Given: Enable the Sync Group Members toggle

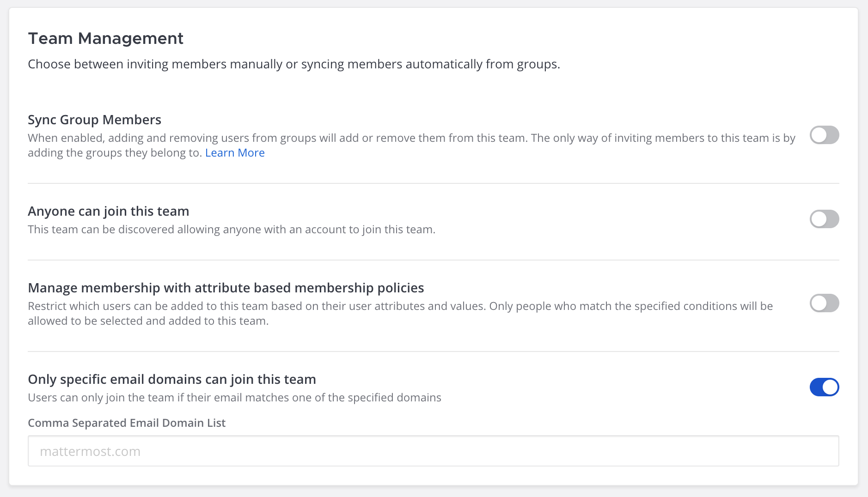Looking at the screenshot, I should (x=824, y=135).
